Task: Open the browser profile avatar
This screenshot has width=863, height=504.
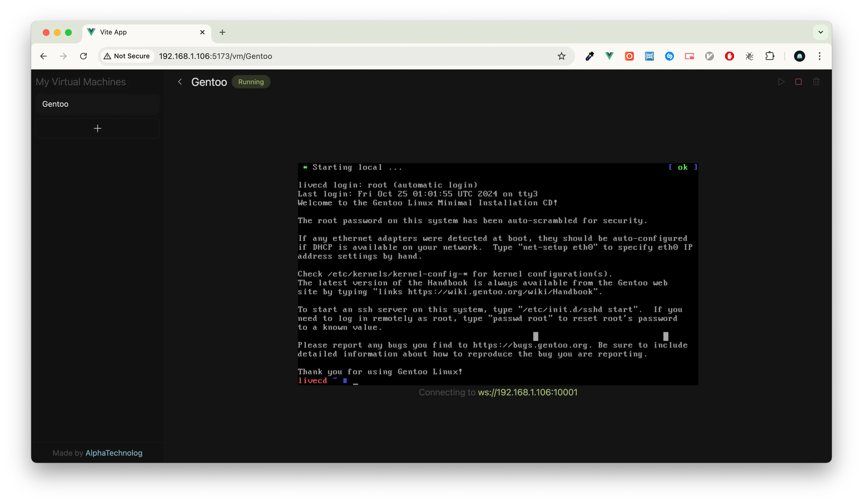Action: [x=800, y=56]
